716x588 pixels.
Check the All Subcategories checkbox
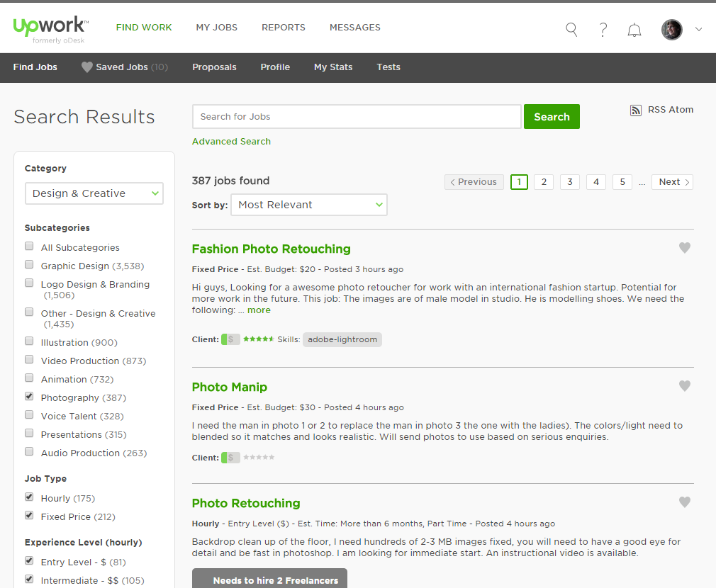click(x=29, y=247)
